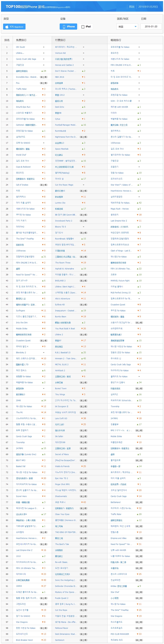Open the bit Dungeon II link

[x=62, y=407]
